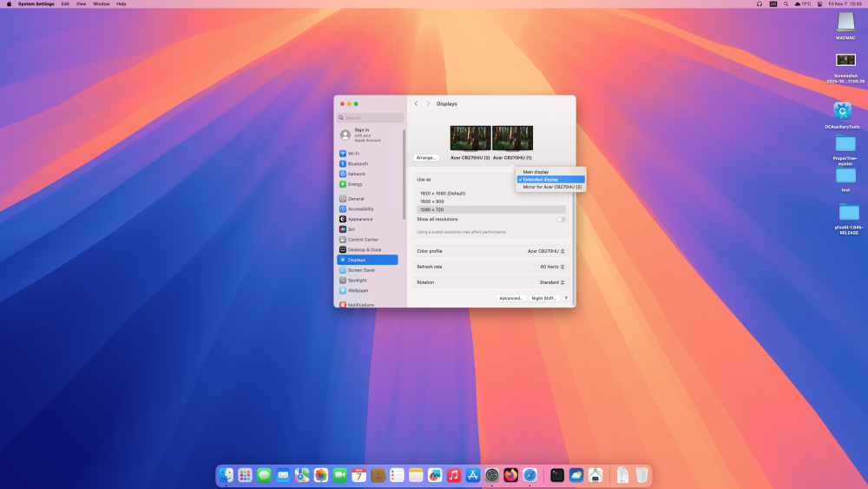Toggle Show all resolutions switch
Image resolution: width=868 pixels, height=489 pixels.
[x=561, y=219]
